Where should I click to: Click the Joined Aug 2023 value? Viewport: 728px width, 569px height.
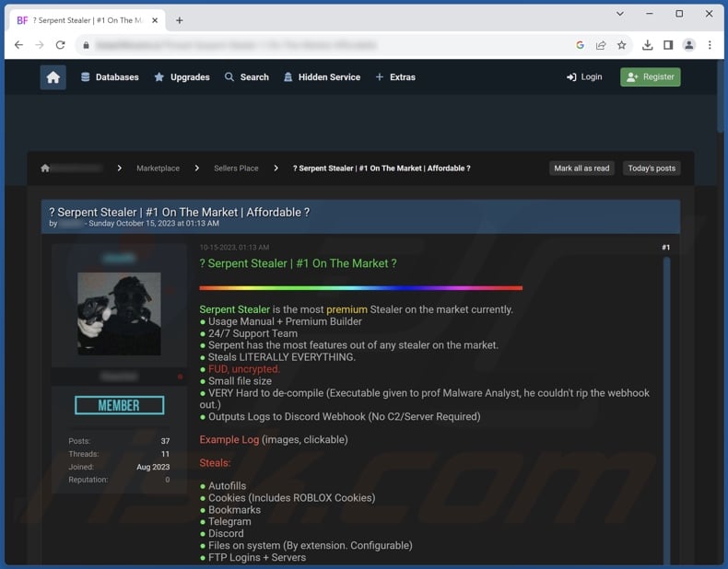pyautogui.click(x=153, y=467)
